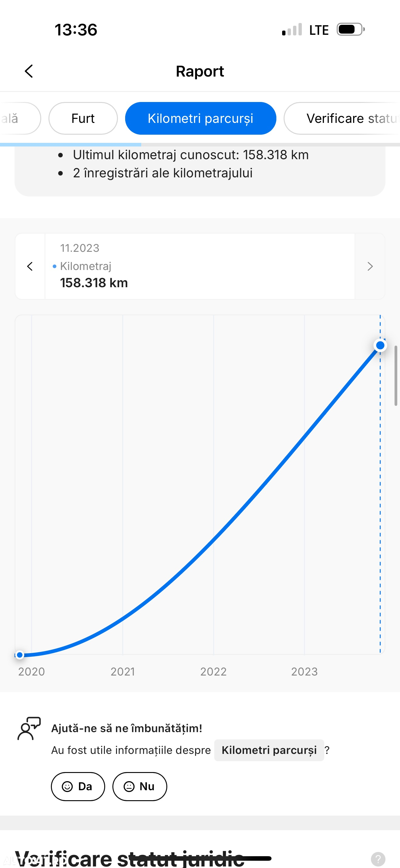Show the next mileage record
Viewport: 400px width, 868px height.
(370, 266)
